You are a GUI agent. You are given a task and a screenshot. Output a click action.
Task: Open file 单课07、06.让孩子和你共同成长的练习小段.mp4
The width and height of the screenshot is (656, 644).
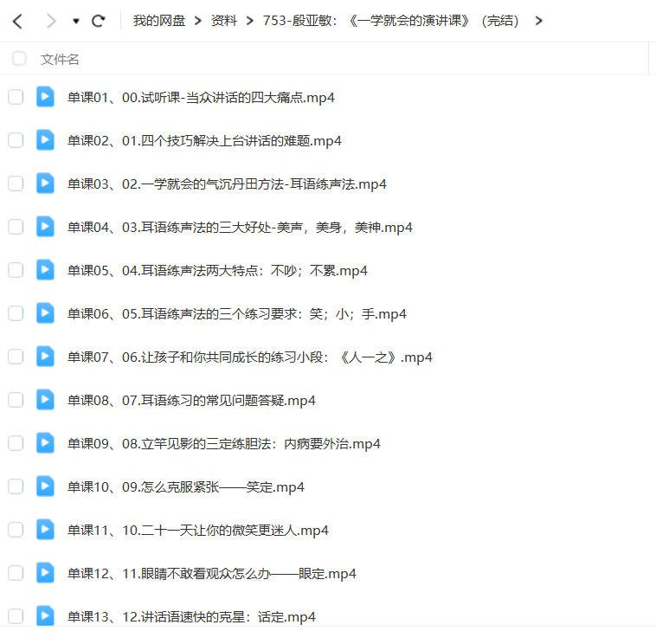[x=250, y=357]
